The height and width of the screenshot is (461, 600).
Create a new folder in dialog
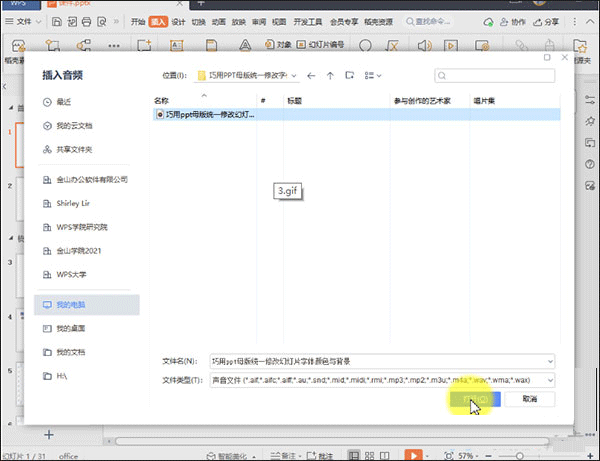(349, 75)
